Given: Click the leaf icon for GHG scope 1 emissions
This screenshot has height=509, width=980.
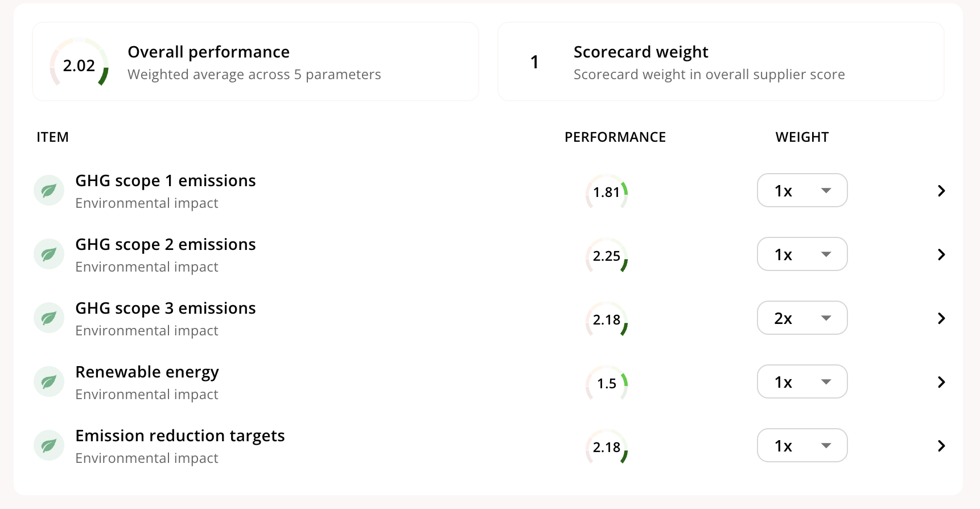Looking at the screenshot, I should tap(49, 190).
